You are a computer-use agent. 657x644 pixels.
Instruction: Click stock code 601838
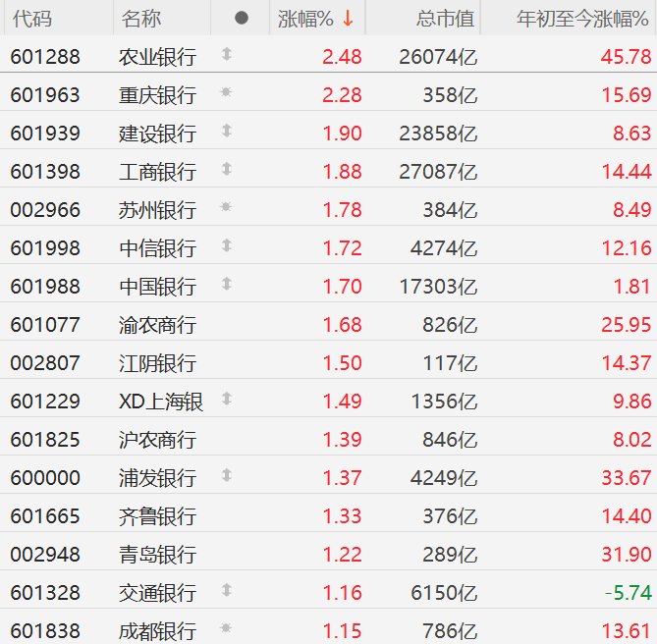pyautogui.click(x=45, y=631)
